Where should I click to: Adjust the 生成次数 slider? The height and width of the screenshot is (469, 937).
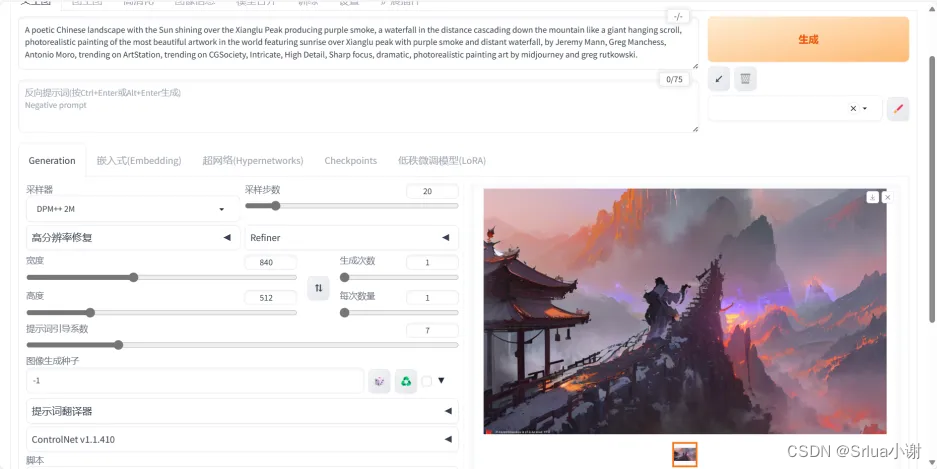(399, 277)
